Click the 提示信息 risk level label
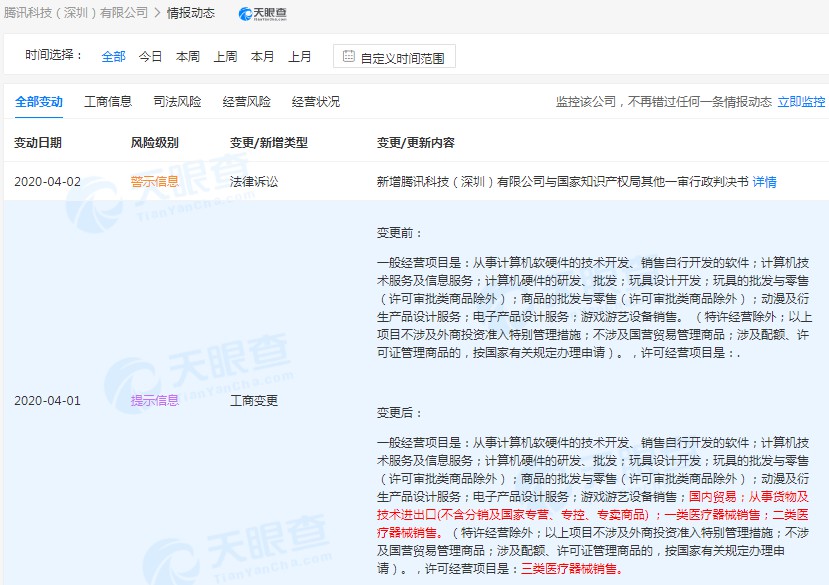The height and width of the screenshot is (585, 829). [155, 401]
